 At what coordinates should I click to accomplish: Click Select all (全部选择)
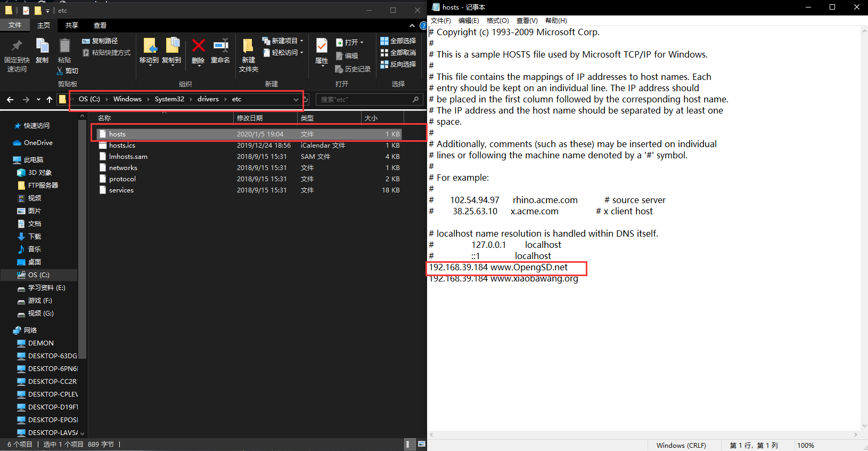tap(398, 41)
